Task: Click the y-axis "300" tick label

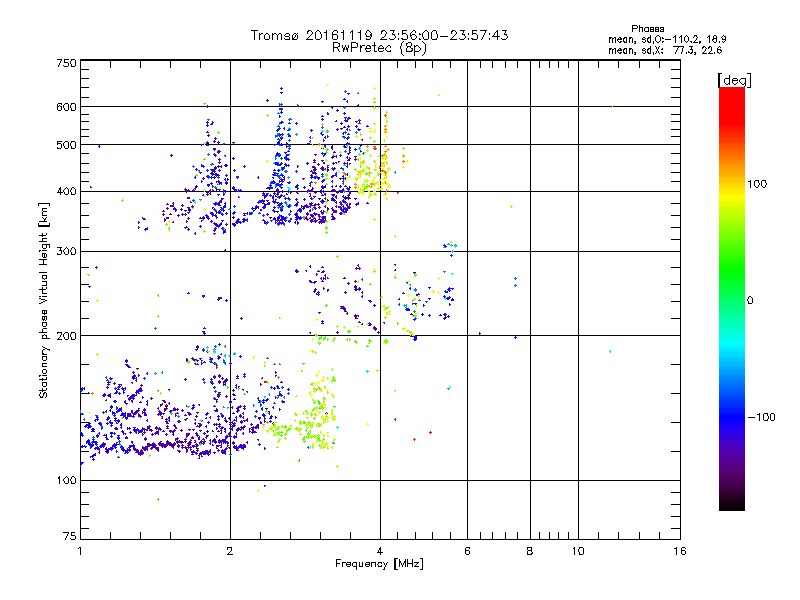Action: pos(66,251)
